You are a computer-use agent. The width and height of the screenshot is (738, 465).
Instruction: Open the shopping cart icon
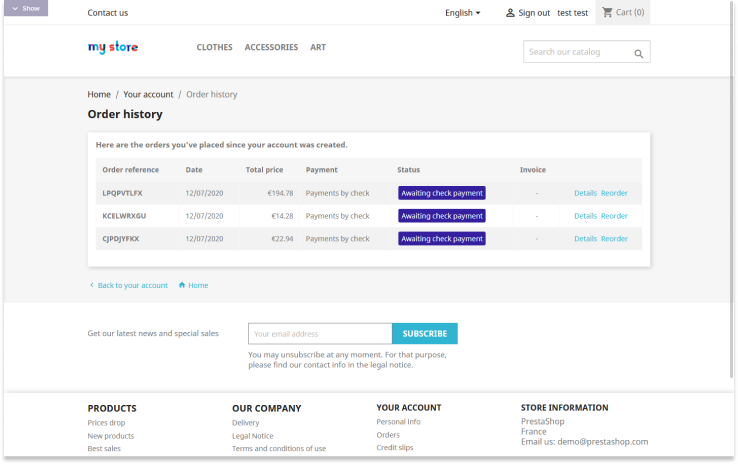607,13
